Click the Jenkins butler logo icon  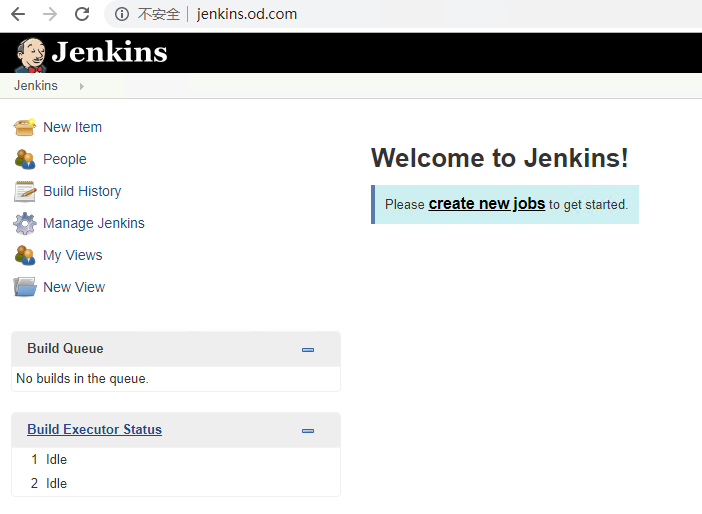(30, 54)
